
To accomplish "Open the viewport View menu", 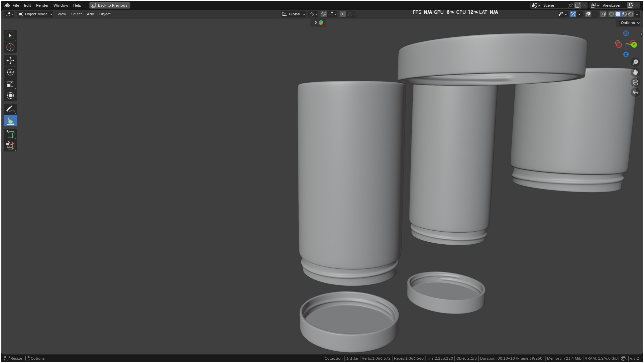I will point(62,14).
